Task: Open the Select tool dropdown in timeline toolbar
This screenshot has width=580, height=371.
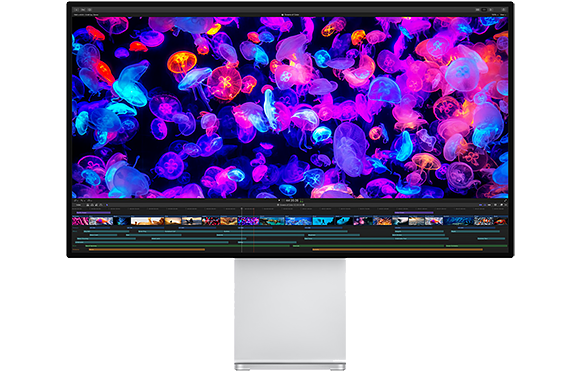Action: (x=107, y=205)
